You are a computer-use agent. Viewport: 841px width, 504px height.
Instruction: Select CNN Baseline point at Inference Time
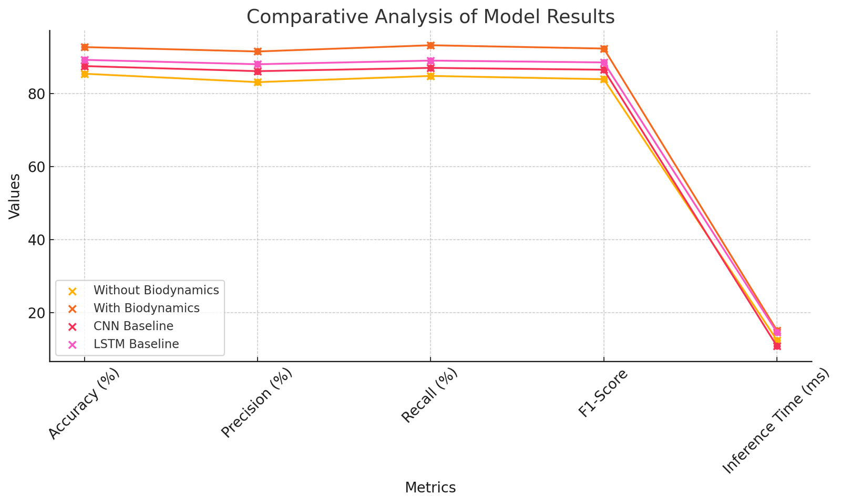coord(777,346)
